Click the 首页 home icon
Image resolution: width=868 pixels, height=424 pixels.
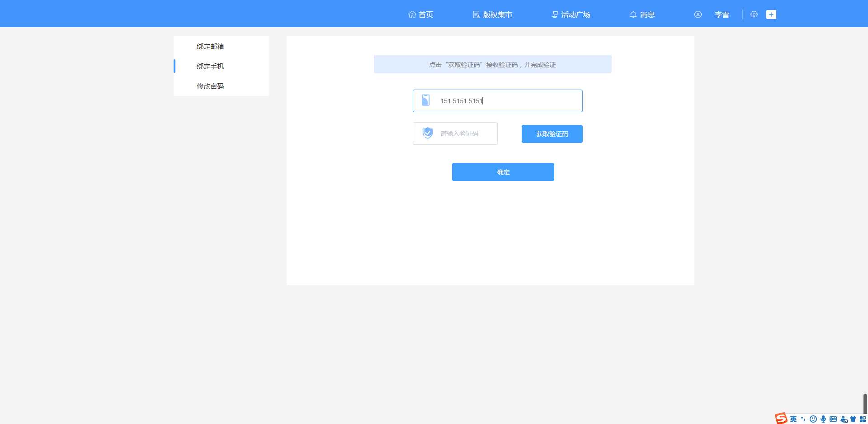coord(412,14)
